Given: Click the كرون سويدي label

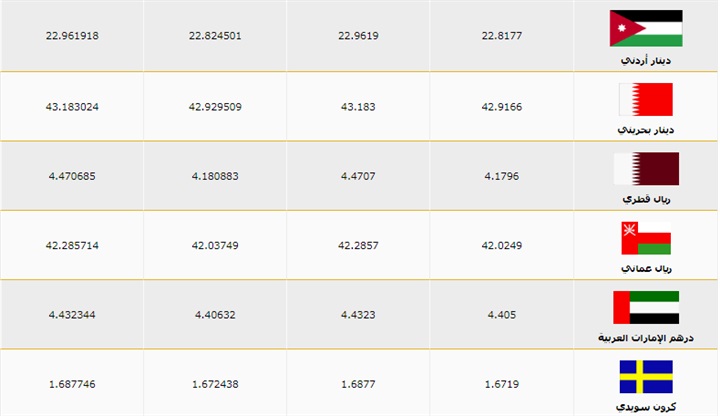Looking at the screenshot, I should click(x=645, y=409).
